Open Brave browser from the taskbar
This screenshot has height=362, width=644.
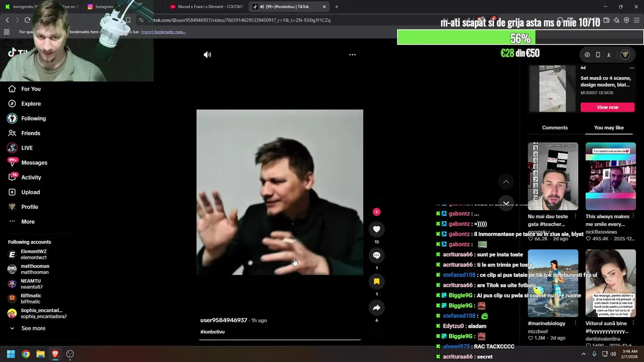55,354
